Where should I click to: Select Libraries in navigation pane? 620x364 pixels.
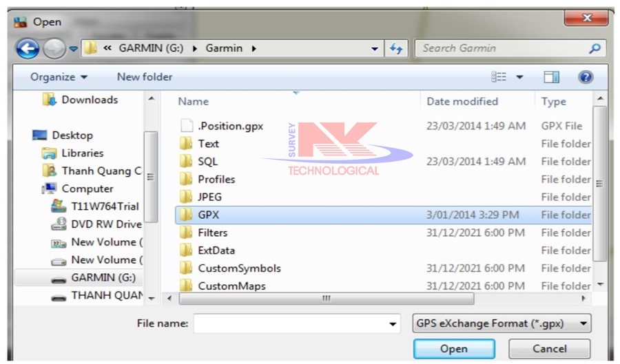point(82,153)
